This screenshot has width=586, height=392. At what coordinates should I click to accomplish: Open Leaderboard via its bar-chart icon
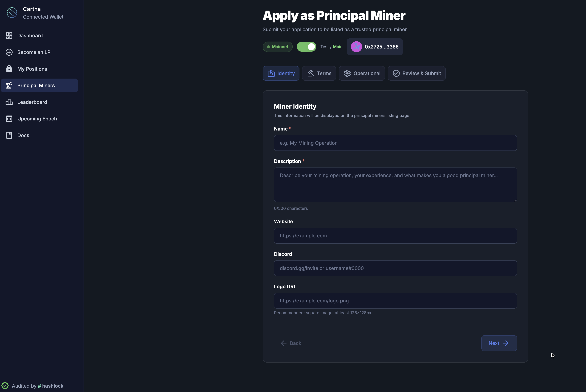(x=9, y=102)
